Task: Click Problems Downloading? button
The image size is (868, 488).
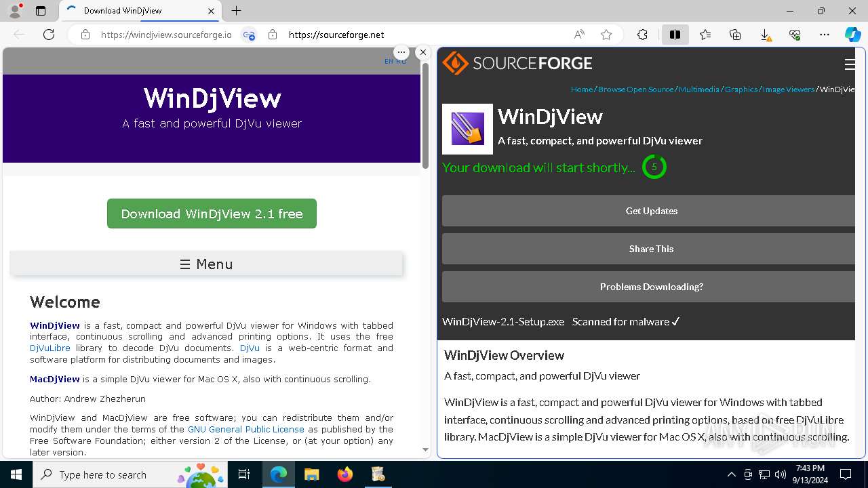Action: pyautogui.click(x=652, y=287)
